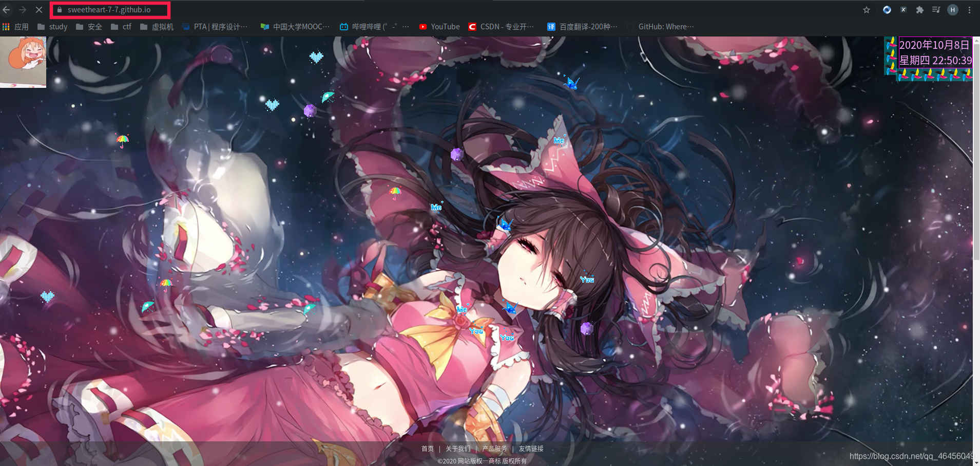Open 友情链接 in the footer

(531, 449)
